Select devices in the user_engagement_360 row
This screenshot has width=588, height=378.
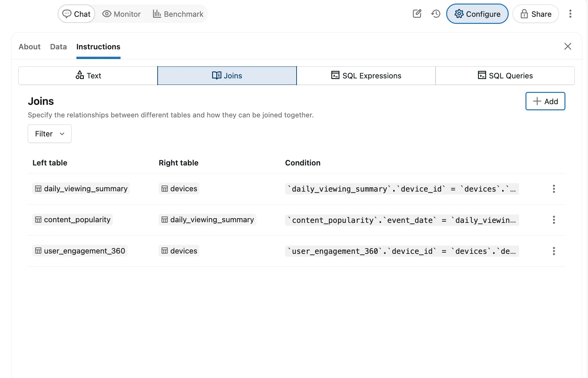tap(179, 251)
